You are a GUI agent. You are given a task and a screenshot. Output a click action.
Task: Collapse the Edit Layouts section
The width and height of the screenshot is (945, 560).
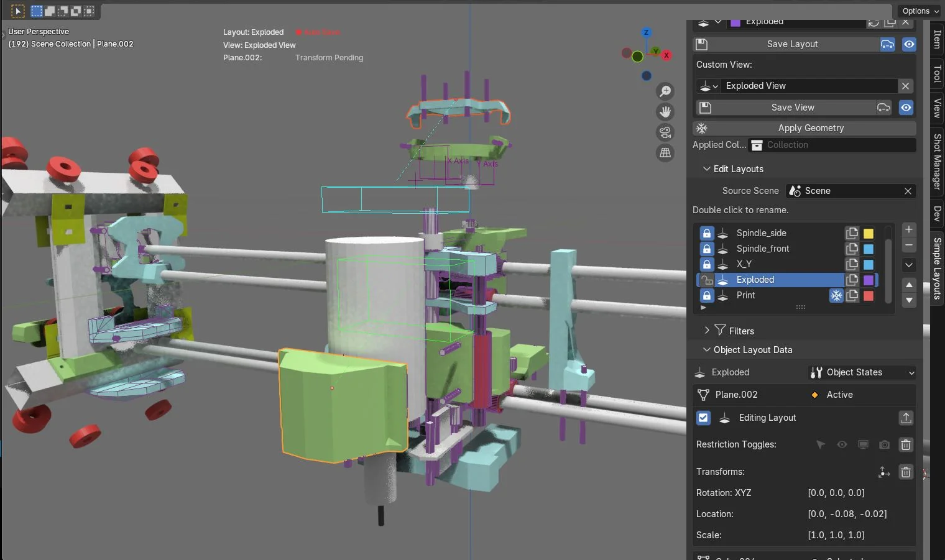tap(706, 168)
